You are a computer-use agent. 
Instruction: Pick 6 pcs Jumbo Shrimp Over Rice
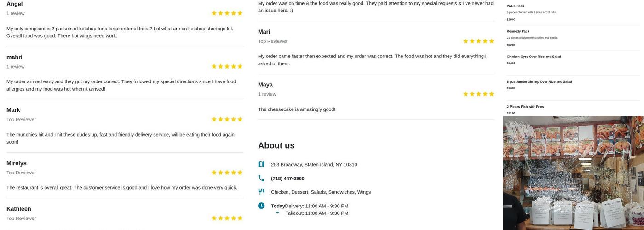539,82
